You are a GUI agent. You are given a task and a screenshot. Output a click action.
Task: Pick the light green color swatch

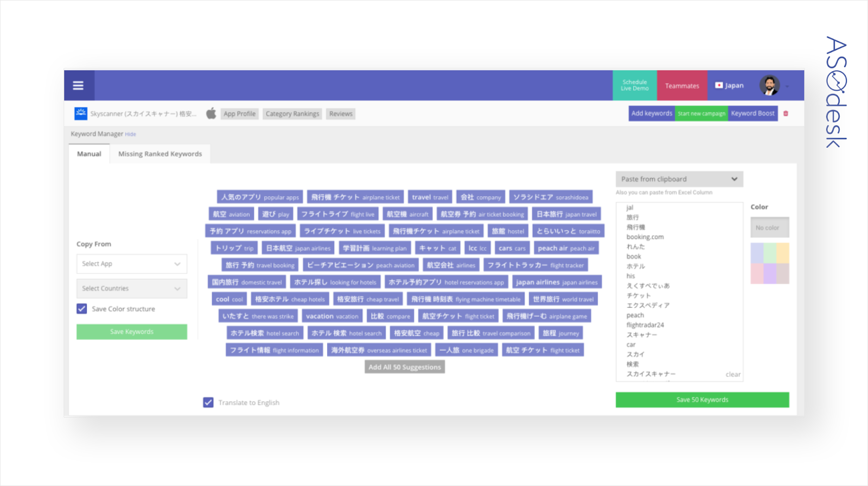770,253
